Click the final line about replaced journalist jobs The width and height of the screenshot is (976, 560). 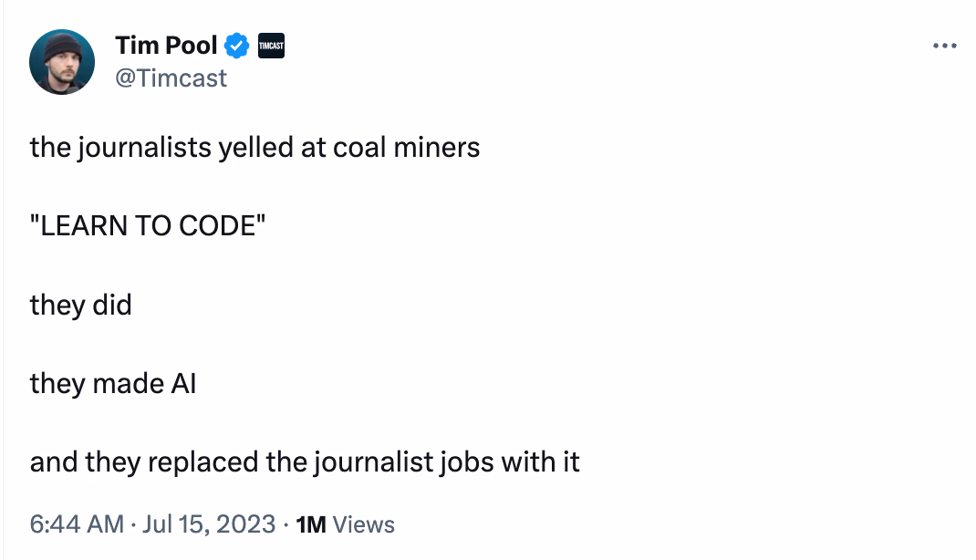305,462
